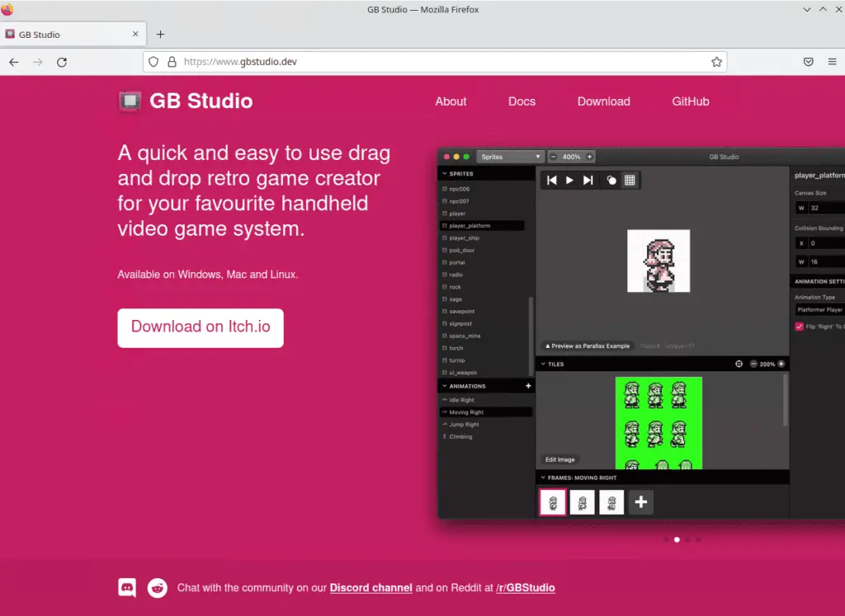
Task: Collapse the ANIMATIONS panel header
Action: 481,386
